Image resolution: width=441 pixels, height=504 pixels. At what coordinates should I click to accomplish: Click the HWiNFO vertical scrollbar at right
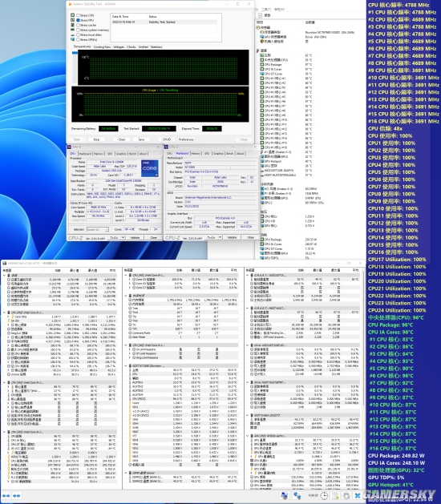[364, 379]
